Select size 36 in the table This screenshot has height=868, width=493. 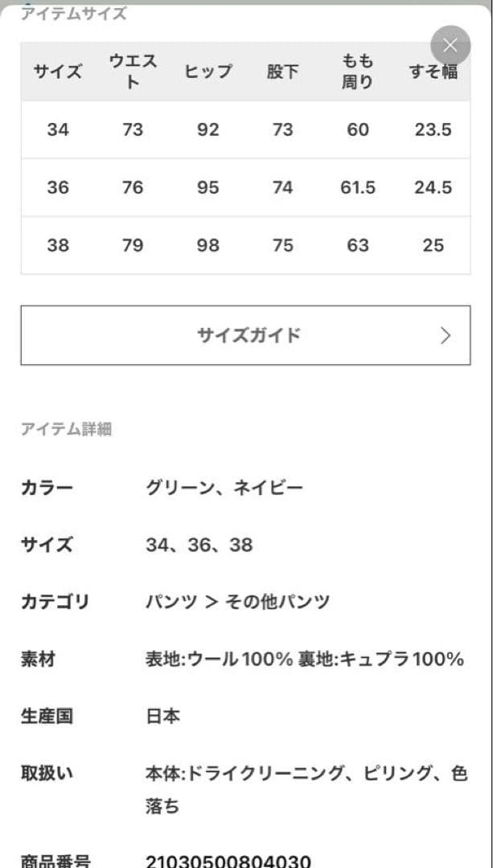[x=57, y=187]
